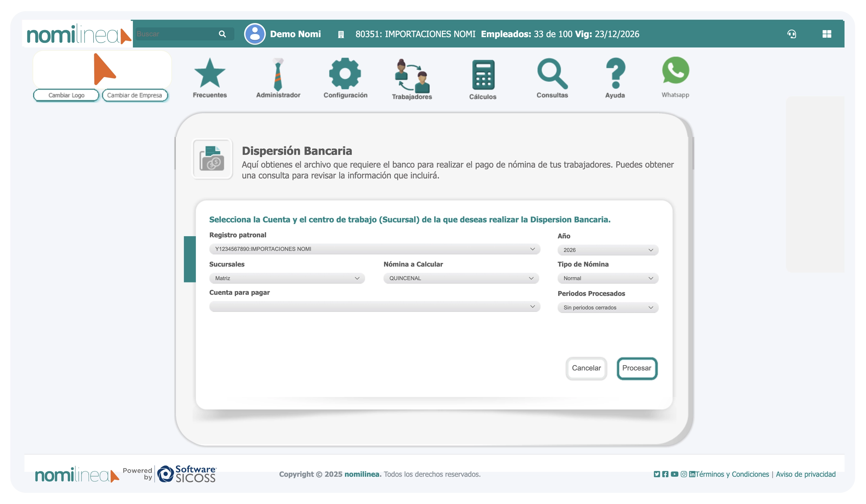Open the apps grid in the header

tap(827, 34)
